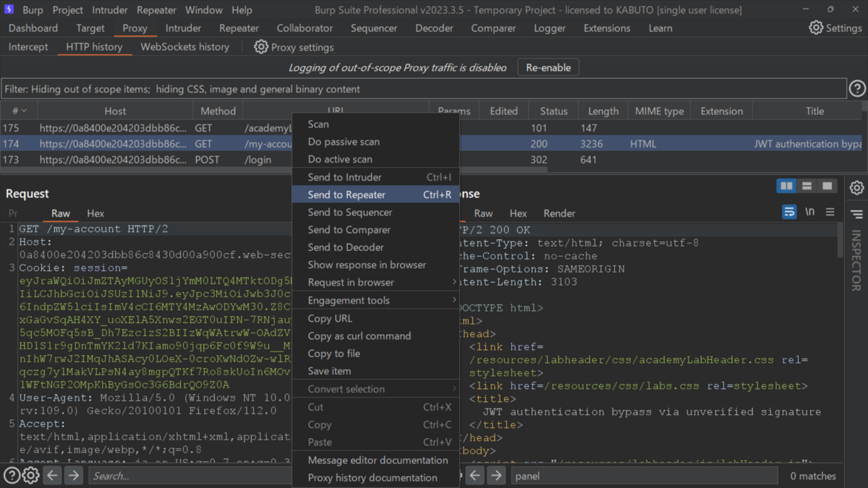
Task: Select Send to Sequencer menu entry
Action: [375, 212]
